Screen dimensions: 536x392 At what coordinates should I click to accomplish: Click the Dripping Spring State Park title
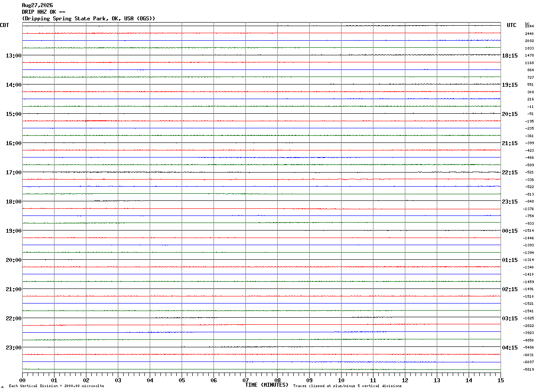(x=89, y=19)
